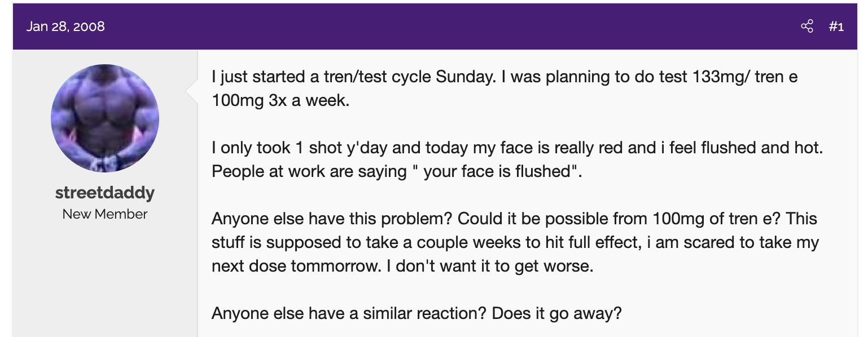The width and height of the screenshot is (868, 337).
Task: Visit the streetdaddy username profile
Action: (x=105, y=193)
